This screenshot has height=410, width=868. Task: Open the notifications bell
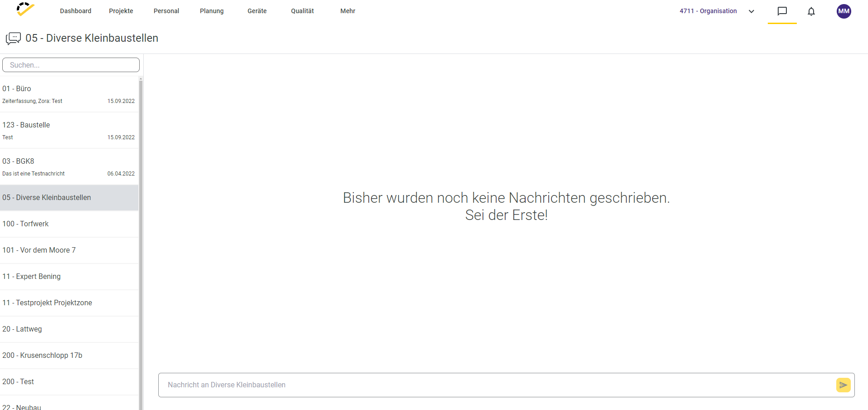(811, 11)
